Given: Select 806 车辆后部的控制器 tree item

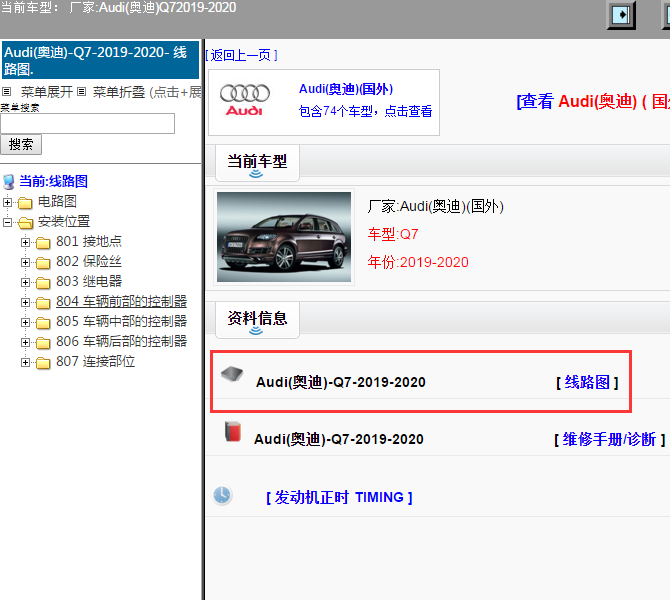Looking at the screenshot, I should click(121, 342).
